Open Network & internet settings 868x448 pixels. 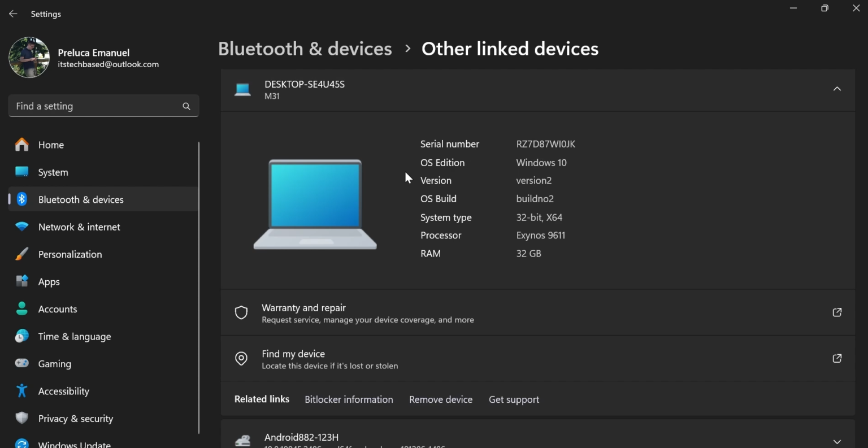pyautogui.click(x=103, y=227)
